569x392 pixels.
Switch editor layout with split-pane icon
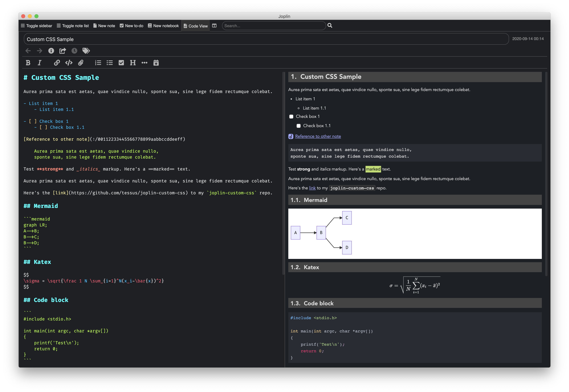[x=214, y=26]
